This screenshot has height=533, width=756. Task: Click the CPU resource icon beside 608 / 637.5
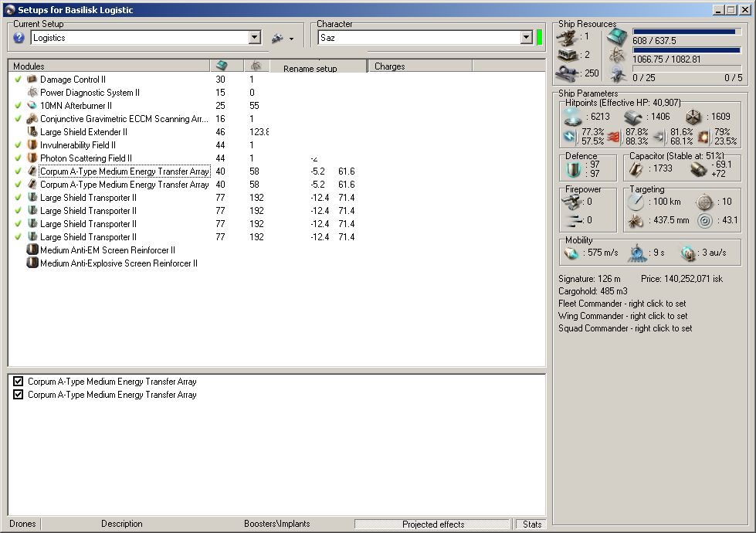pyautogui.click(x=617, y=36)
